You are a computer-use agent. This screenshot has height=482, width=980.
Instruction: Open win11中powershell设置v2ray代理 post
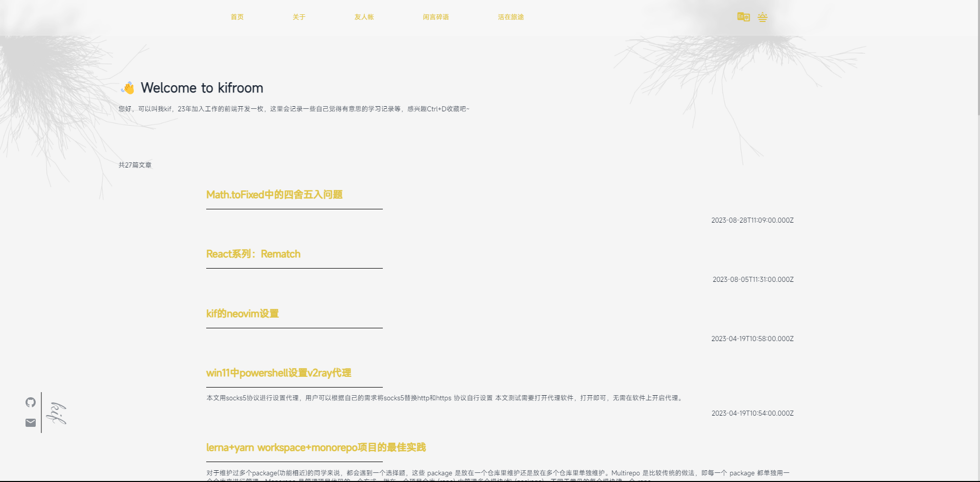(279, 373)
